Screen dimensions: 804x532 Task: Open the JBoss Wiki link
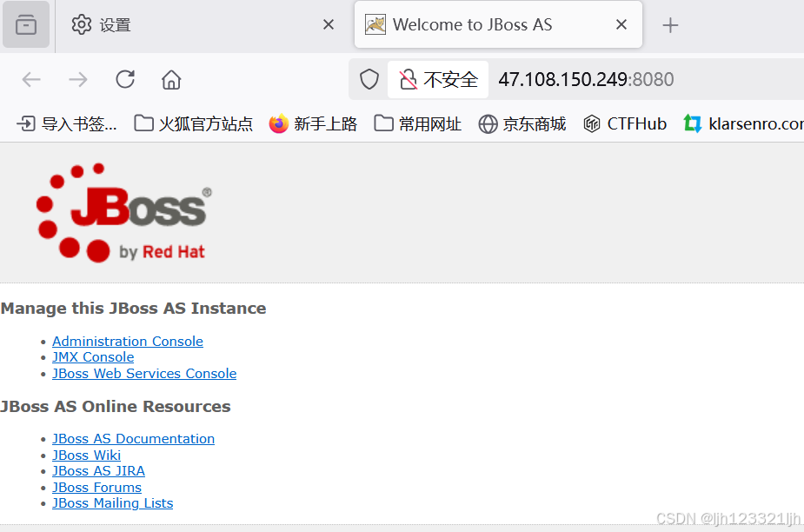[x=86, y=455]
